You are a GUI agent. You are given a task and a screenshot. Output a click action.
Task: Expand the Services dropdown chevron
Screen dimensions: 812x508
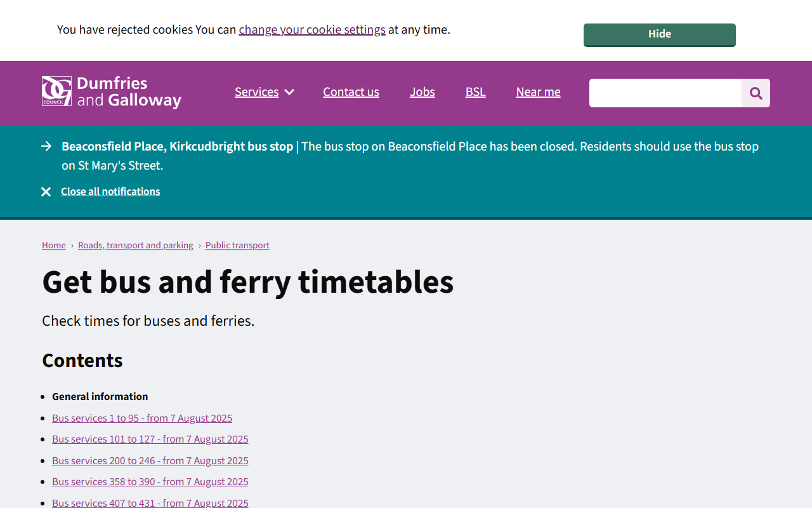(289, 92)
